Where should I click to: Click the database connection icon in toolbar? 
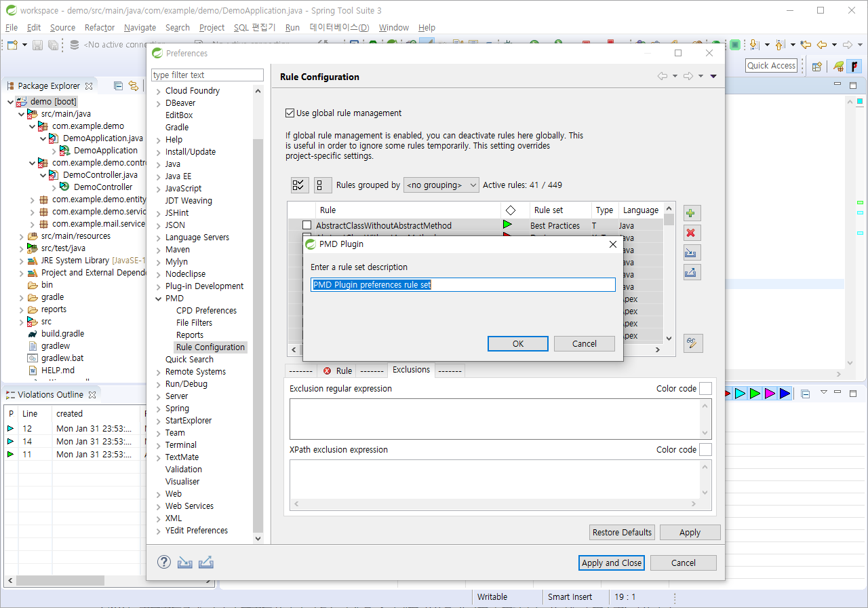(x=74, y=45)
